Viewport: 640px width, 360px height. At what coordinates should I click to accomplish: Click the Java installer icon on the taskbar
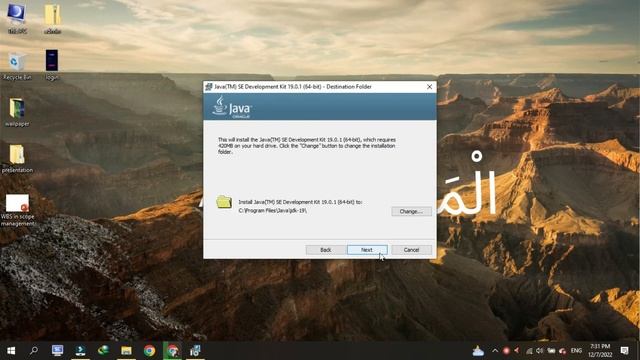pyautogui.click(x=196, y=351)
